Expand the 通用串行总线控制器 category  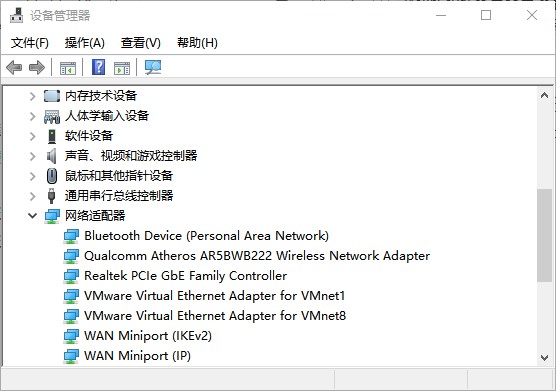(33, 196)
